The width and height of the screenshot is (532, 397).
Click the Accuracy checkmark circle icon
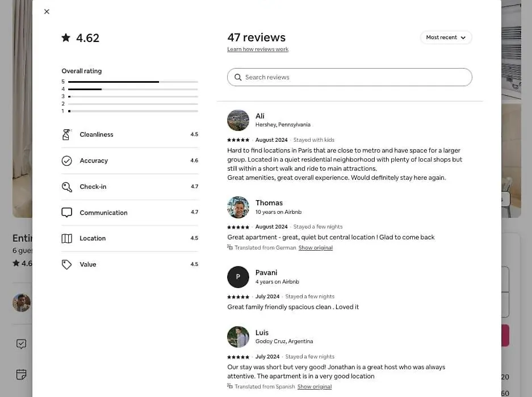pos(67,161)
